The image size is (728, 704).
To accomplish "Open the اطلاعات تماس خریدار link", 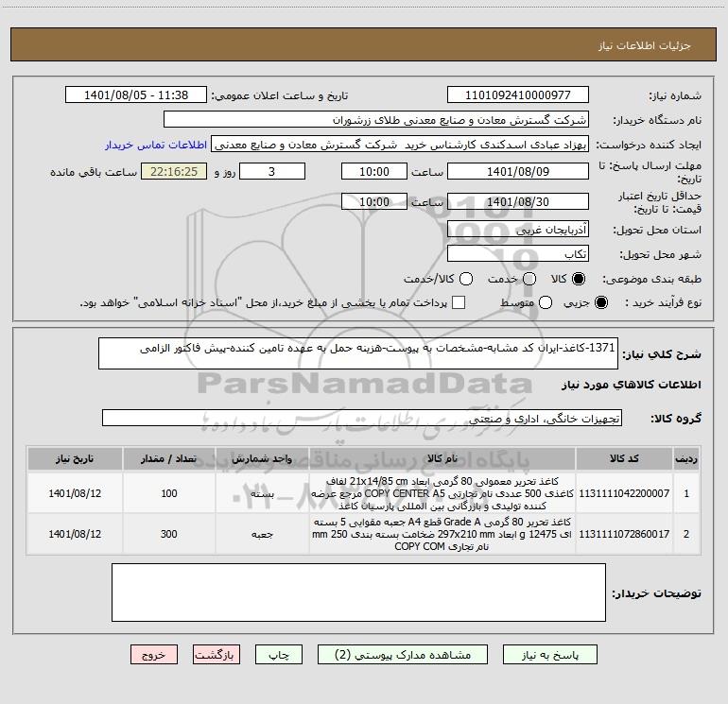I will pos(156,145).
